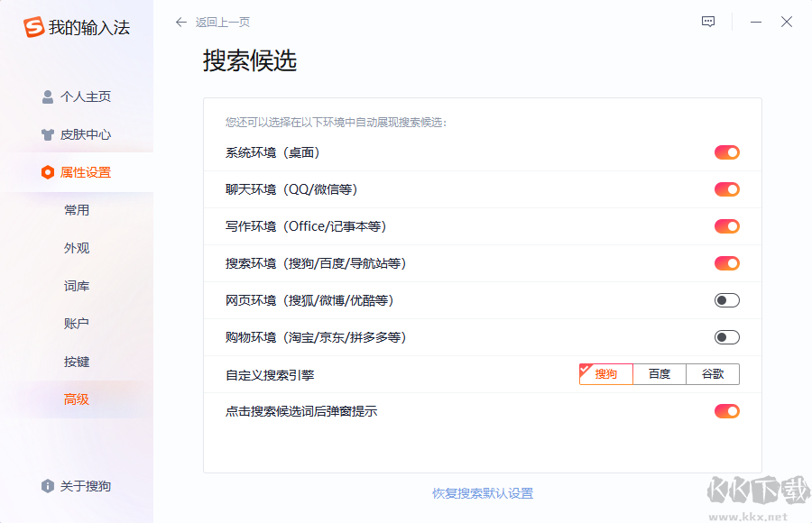The width and height of the screenshot is (812, 523).
Task: Disable 系统环境（桌面） toggle
Action: pyautogui.click(x=726, y=152)
